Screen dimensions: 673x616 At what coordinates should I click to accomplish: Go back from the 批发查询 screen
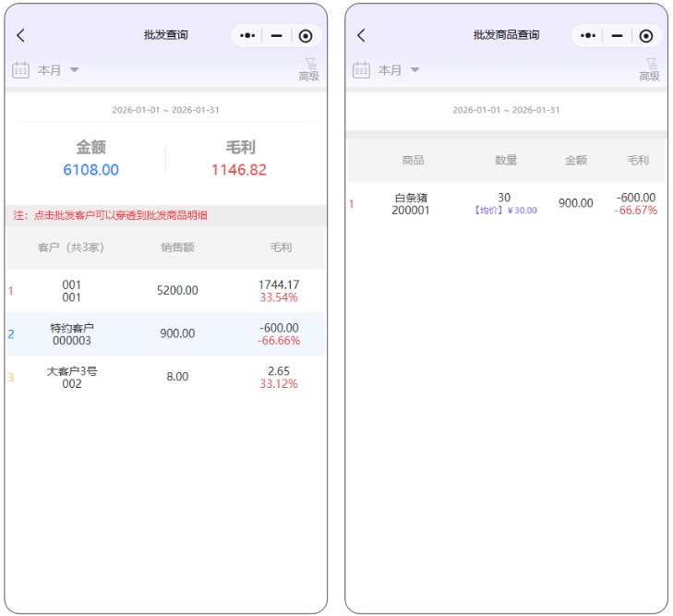coord(21,35)
